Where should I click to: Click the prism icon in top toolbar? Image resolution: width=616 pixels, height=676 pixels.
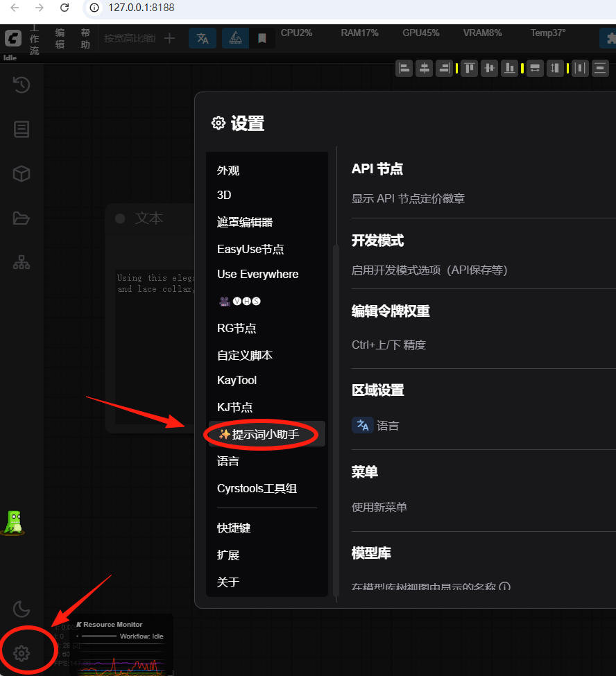click(234, 39)
